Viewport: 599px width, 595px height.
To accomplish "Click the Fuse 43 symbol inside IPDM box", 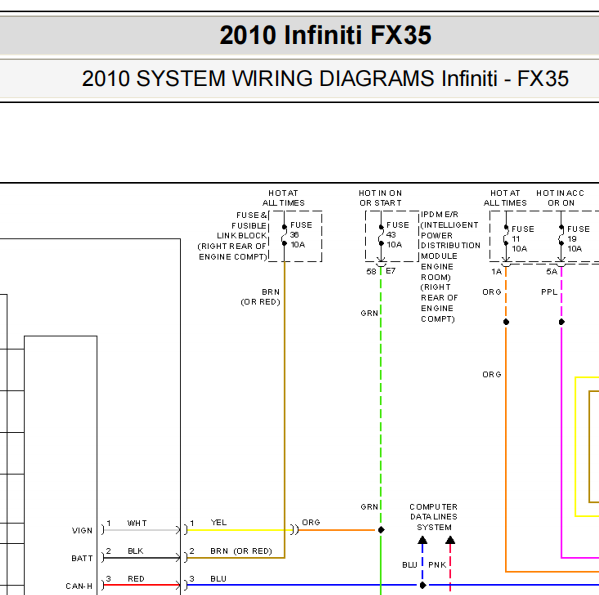I will [381, 235].
